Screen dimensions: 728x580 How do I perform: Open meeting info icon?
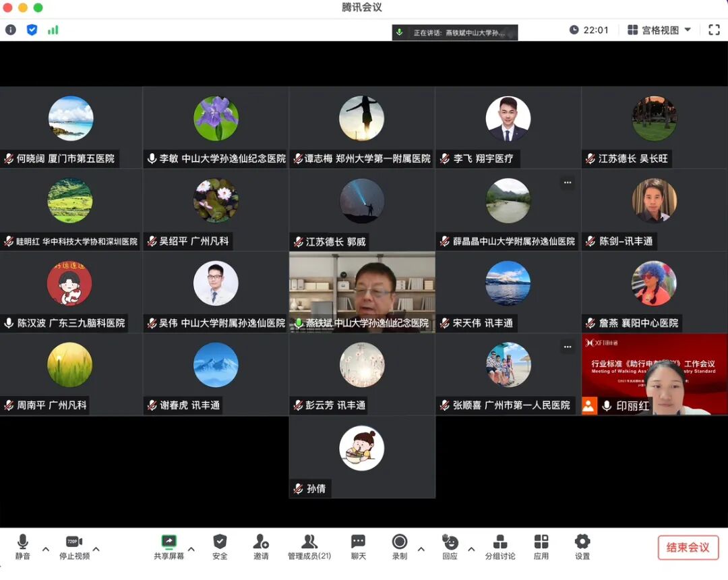point(11,30)
